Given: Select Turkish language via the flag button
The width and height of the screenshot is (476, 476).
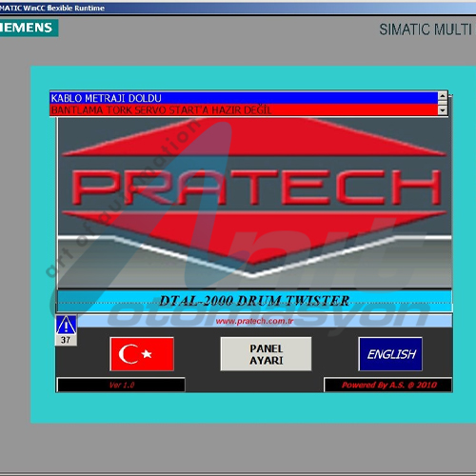Looking at the screenshot, I should click(x=142, y=354).
